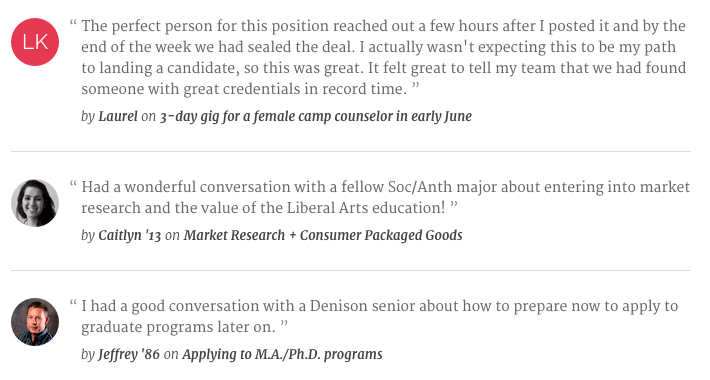The width and height of the screenshot is (710, 380).
Task: Select Laurel's testimonial about the perfect person
Action: 384,58
